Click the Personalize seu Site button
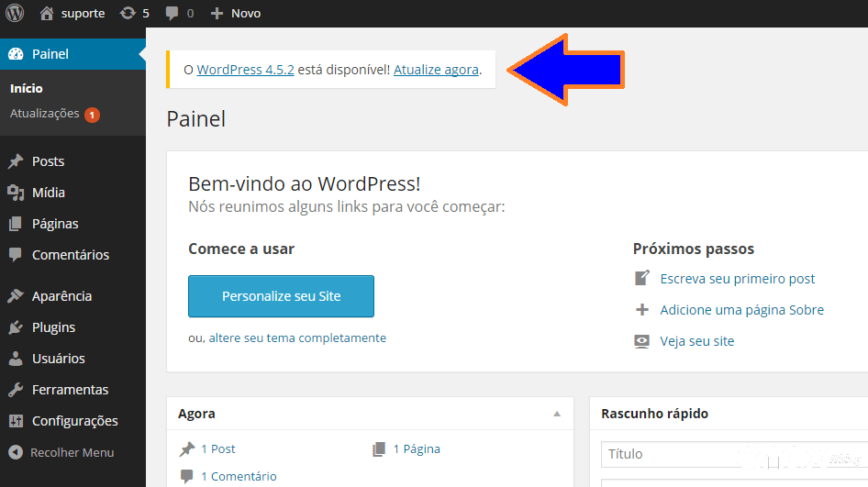The image size is (868, 487). coord(281,296)
